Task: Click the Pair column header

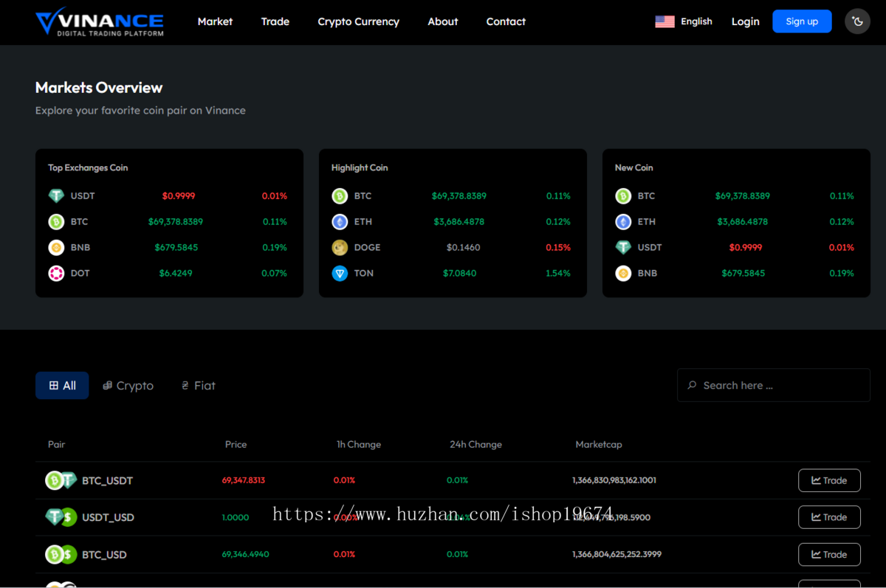Action: 57,444
